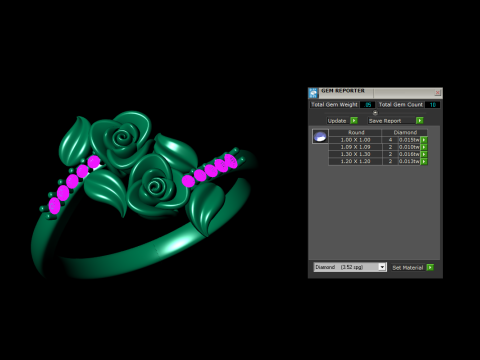Viewport: 480px width, 360px height.
Task: Click the Update label
Action: pos(337,121)
